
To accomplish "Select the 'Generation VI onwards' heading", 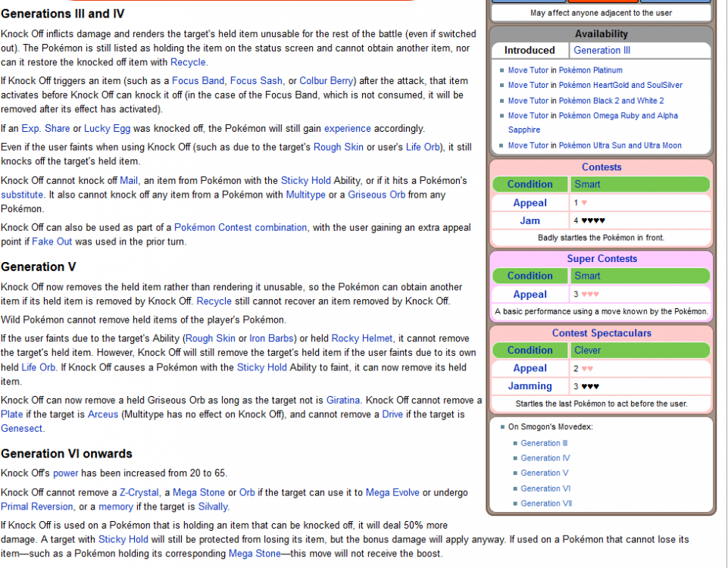I will coord(67,454).
